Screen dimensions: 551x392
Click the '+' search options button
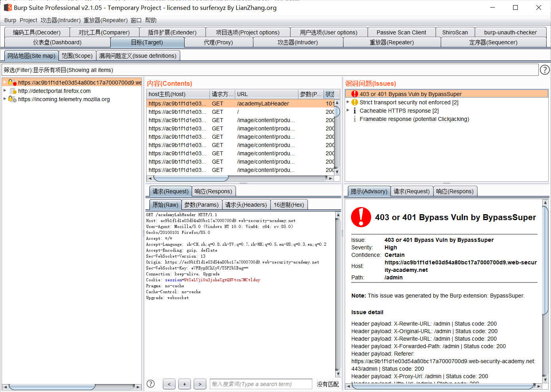point(185,384)
